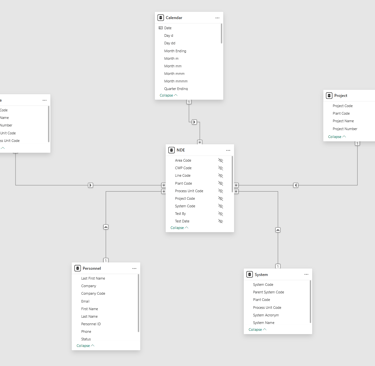
Task: Select the Day dd field in Calendar
Action: click(x=169, y=43)
